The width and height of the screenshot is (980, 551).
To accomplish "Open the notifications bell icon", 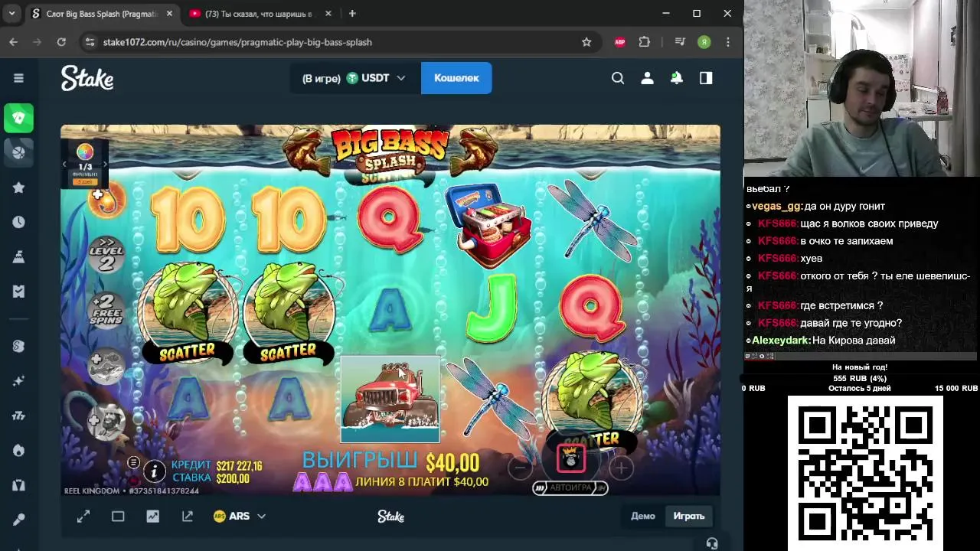I will pos(677,78).
